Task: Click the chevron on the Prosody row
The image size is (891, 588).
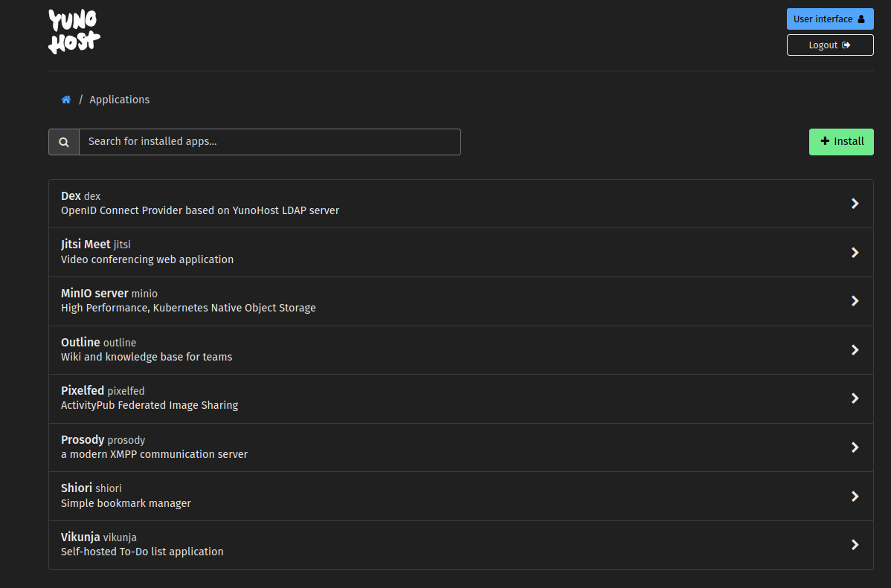Action: (x=855, y=447)
